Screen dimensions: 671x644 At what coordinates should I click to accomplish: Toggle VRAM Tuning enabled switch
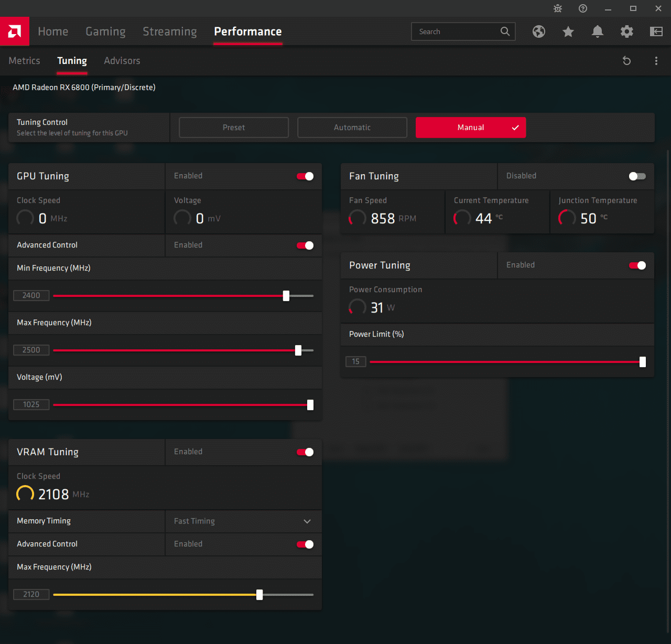(305, 452)
